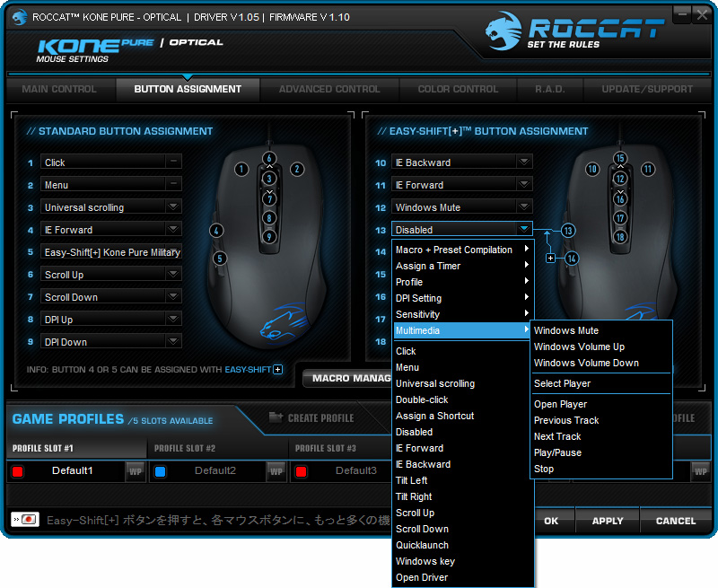Switch to the Main Control tab
The image size is (718, 588).
(59, 89)
